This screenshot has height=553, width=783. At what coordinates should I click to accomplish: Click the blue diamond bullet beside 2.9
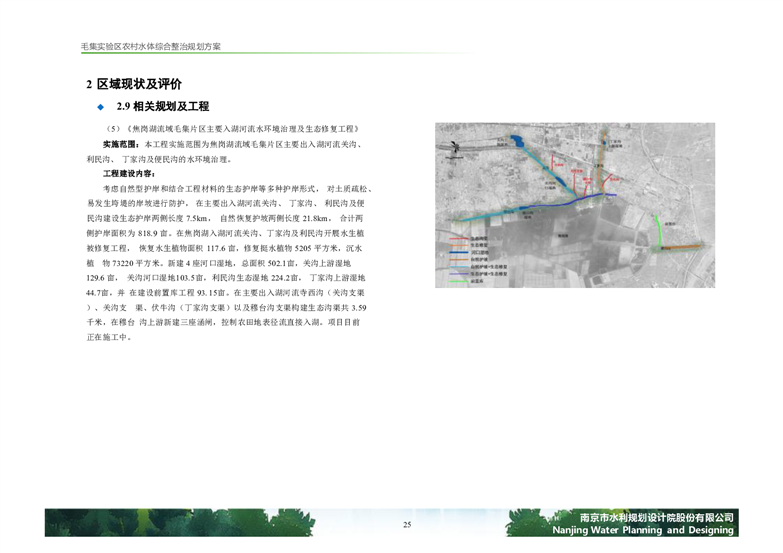click(x=100, y=107)
